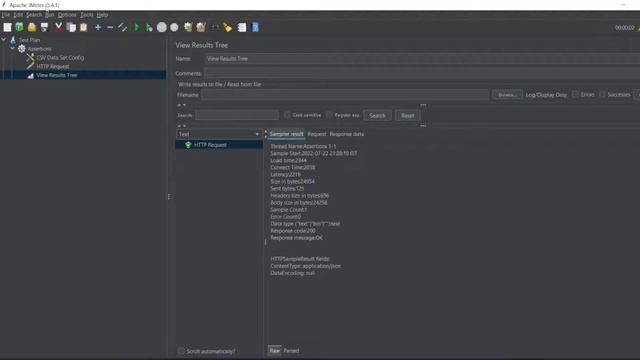Click the Search button
The width and height of the screenshot is (640, 360).
(x=377, y=116)
